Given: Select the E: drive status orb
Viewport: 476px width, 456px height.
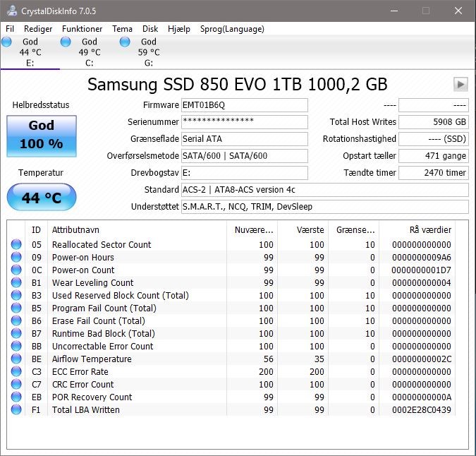Looking at the screenshot, I should [6, 42].
